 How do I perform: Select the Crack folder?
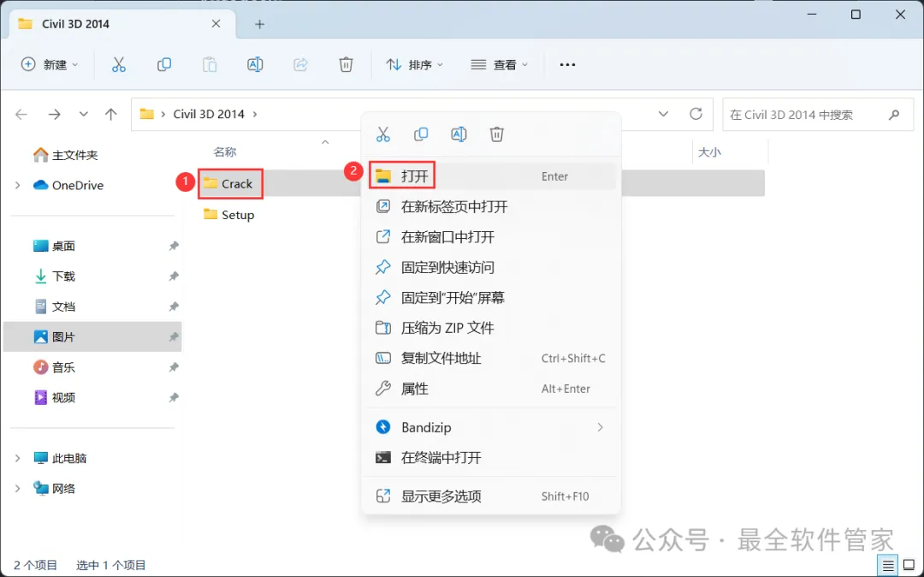(228, 184)
